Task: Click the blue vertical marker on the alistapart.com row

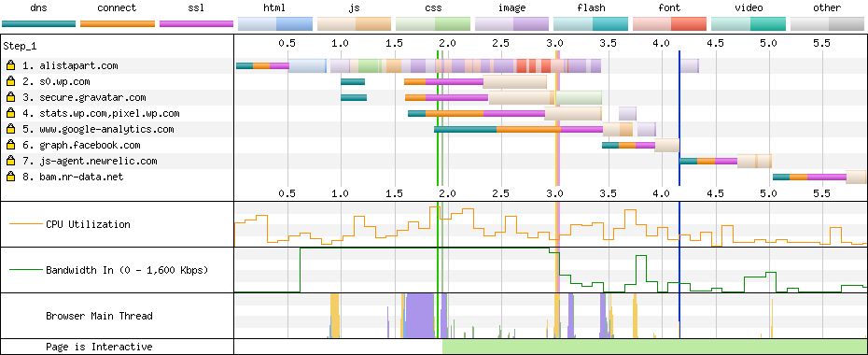Action: tap(679, 65)
